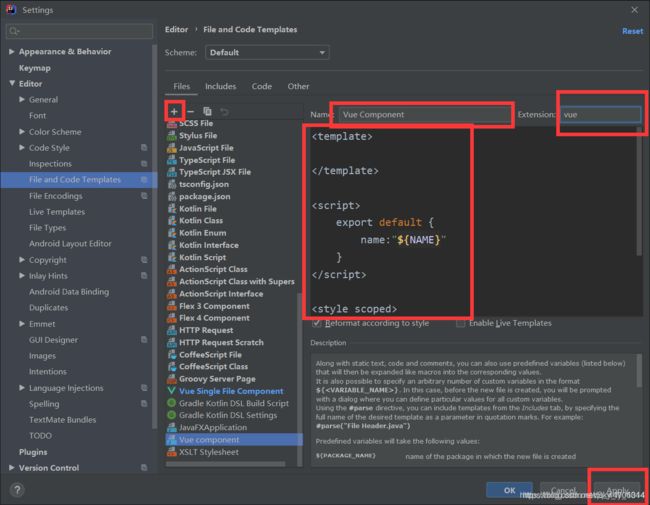Remove template using the minus icon
650x505 pixels.
pyautogui.click(x=191, y=112)
